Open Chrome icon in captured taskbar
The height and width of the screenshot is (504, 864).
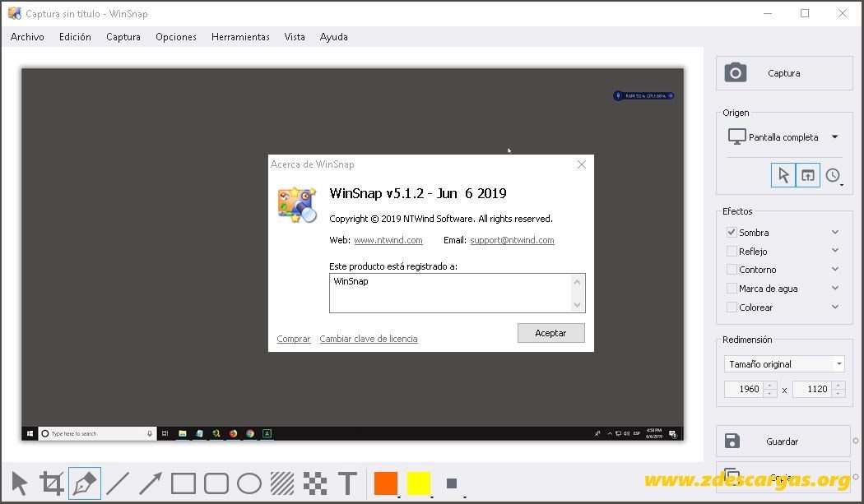pyautogui.click(x=250, y=433)
